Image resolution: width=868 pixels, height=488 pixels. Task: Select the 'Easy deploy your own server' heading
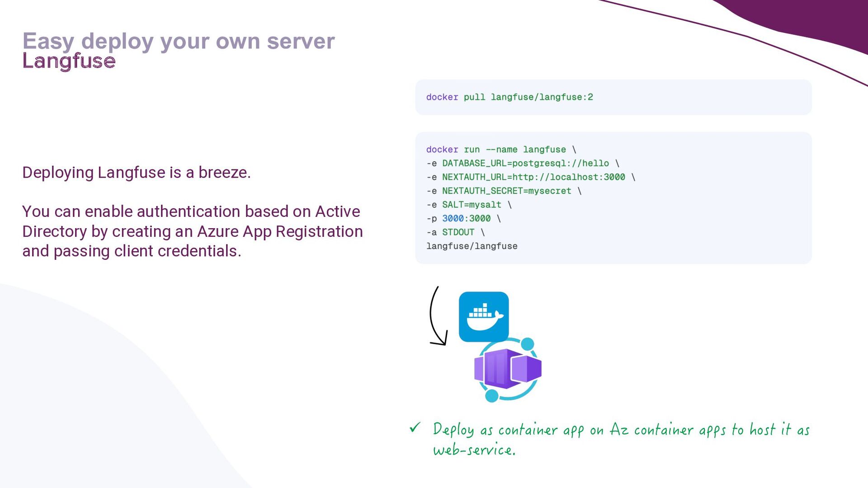click(x=179, y=42)
